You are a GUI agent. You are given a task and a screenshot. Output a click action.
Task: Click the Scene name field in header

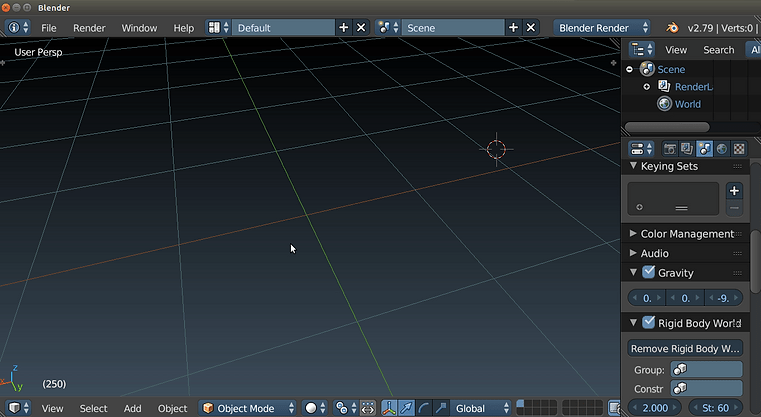(453, 28)
